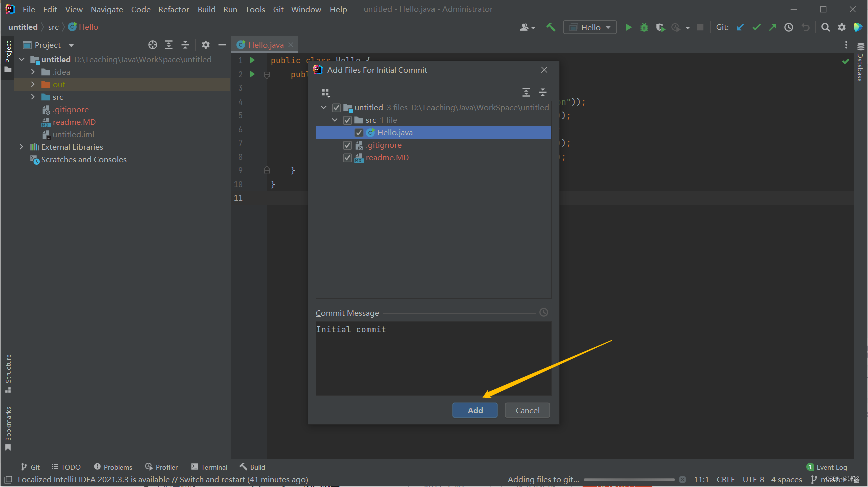This screenshot has height=487, width=868.
Task: Open the Navigate menu
Action: click(x=107, y=9)
